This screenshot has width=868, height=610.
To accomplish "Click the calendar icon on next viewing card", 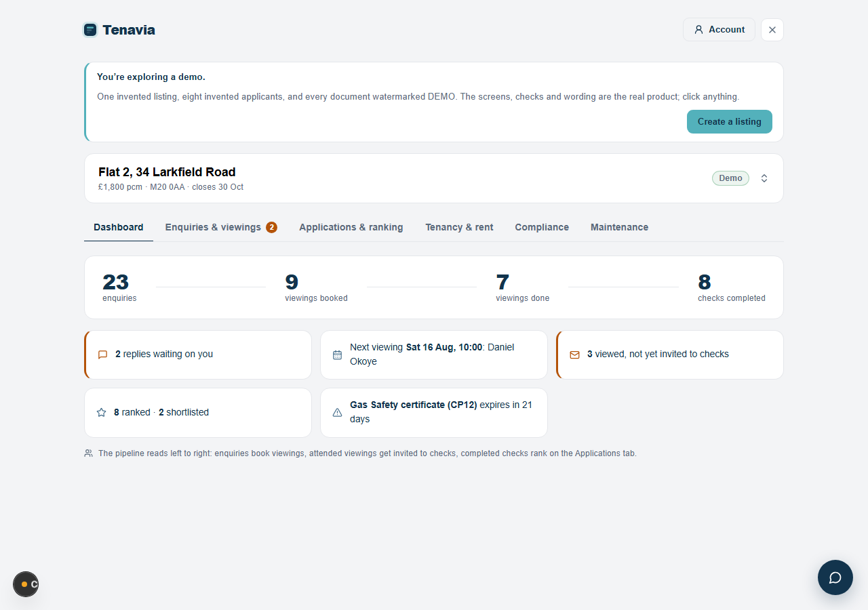I will pos(337,354).
